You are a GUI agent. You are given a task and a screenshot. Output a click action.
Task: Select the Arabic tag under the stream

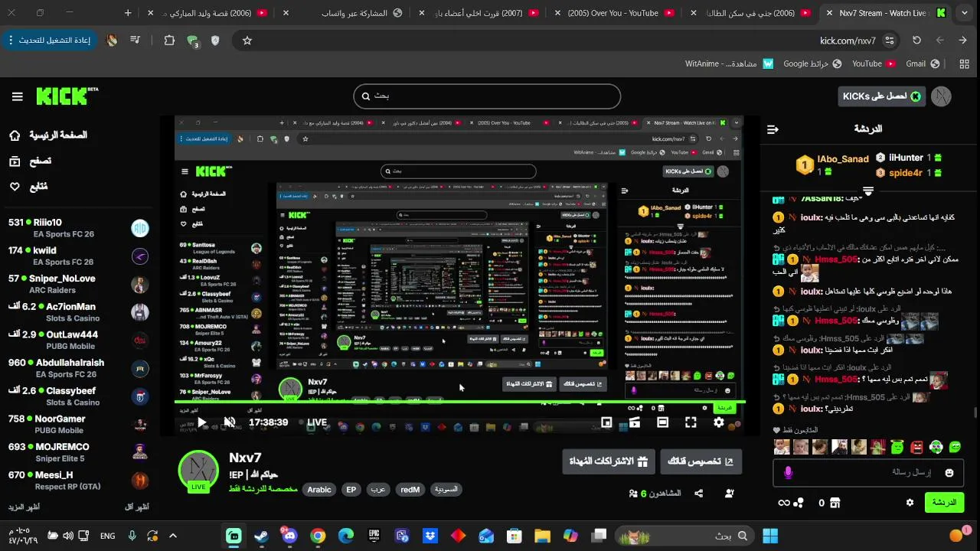(x=319, y=490)
